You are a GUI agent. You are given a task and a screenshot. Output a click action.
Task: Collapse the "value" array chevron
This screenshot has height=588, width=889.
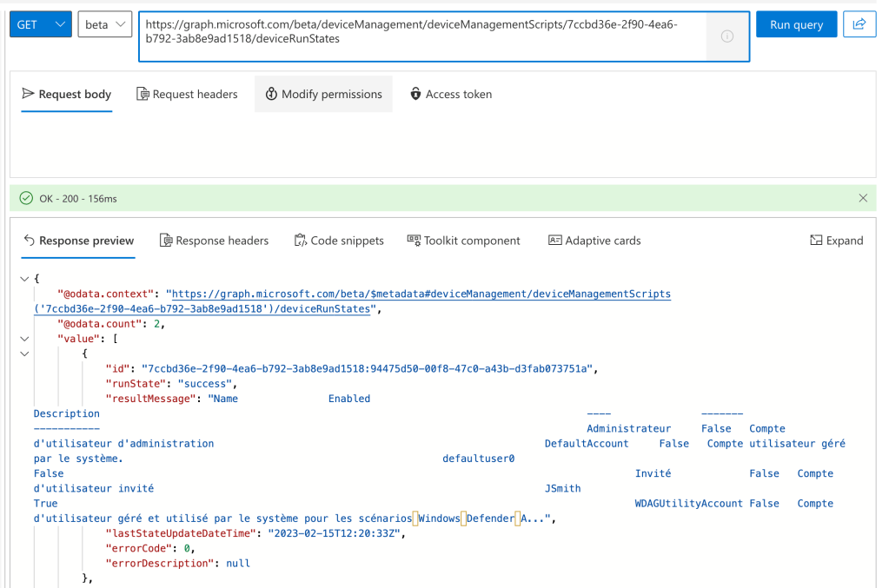[24, 339]
